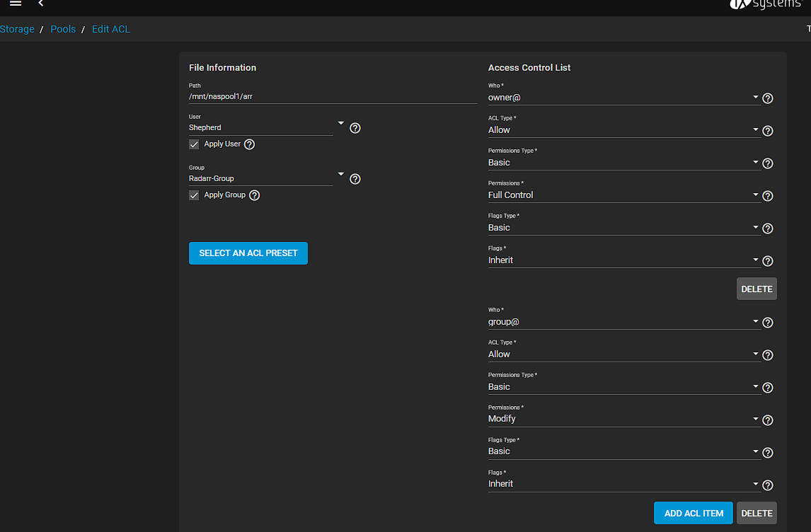
Task: Show help for Modify permissions
Action: pyautogui.click(x=768, y=420)
